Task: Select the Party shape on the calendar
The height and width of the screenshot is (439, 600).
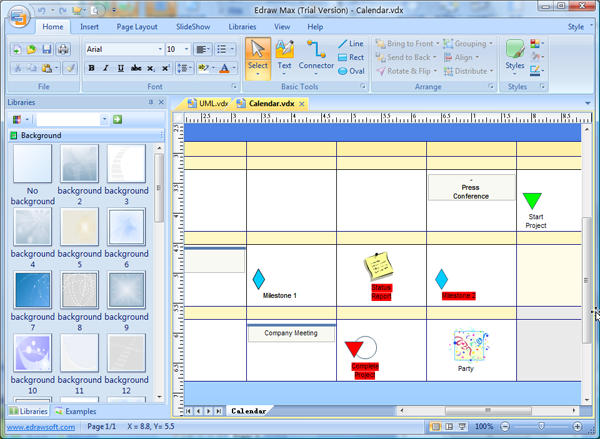Action: click(469, 344)
